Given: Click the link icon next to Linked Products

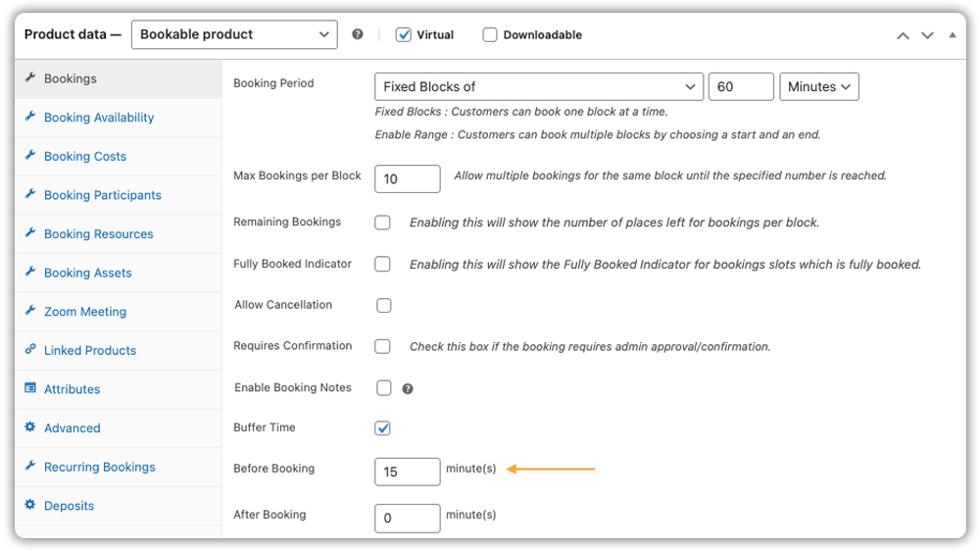Looking at the screenshot, I should click(x=30, y=350).
